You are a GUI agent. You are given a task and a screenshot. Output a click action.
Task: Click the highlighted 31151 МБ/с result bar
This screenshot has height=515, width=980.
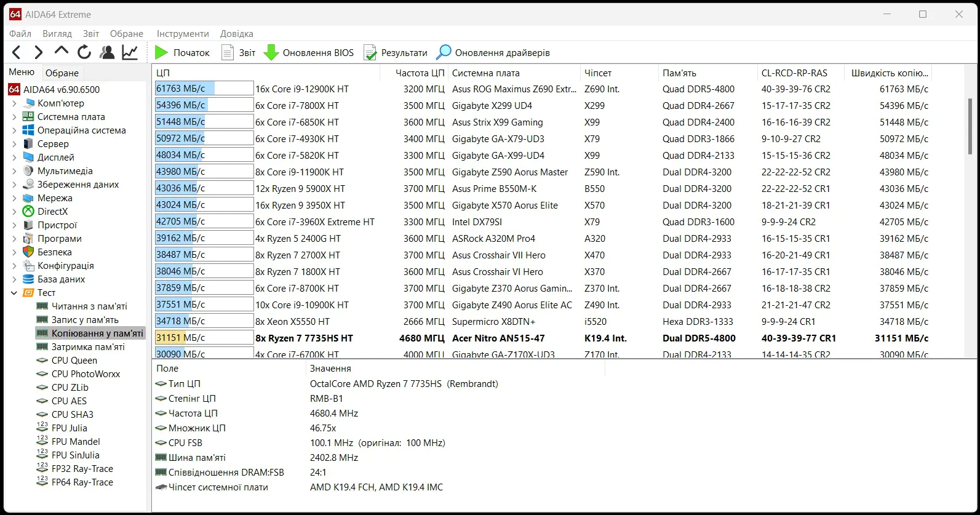click(204, 338)
